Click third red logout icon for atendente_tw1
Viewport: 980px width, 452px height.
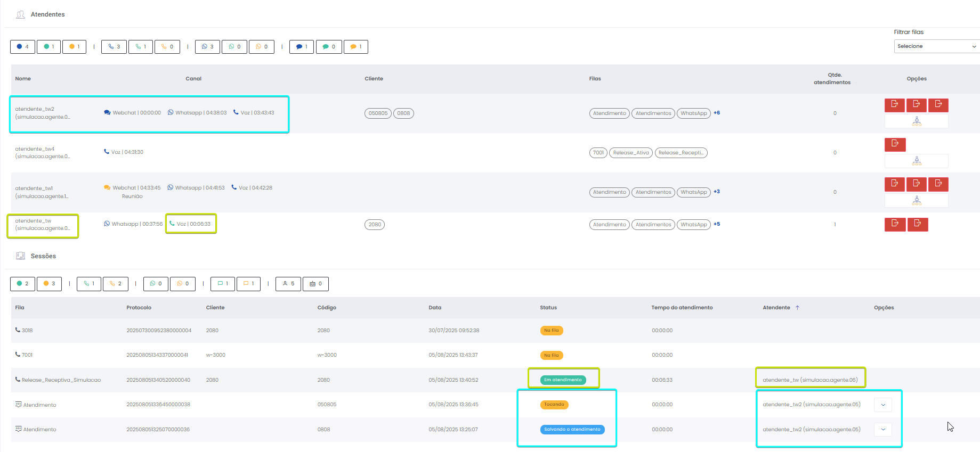[938, 184]
